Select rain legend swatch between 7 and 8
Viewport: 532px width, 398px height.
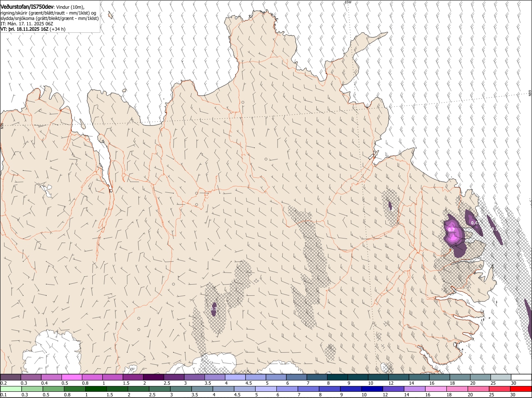(309, 389)
